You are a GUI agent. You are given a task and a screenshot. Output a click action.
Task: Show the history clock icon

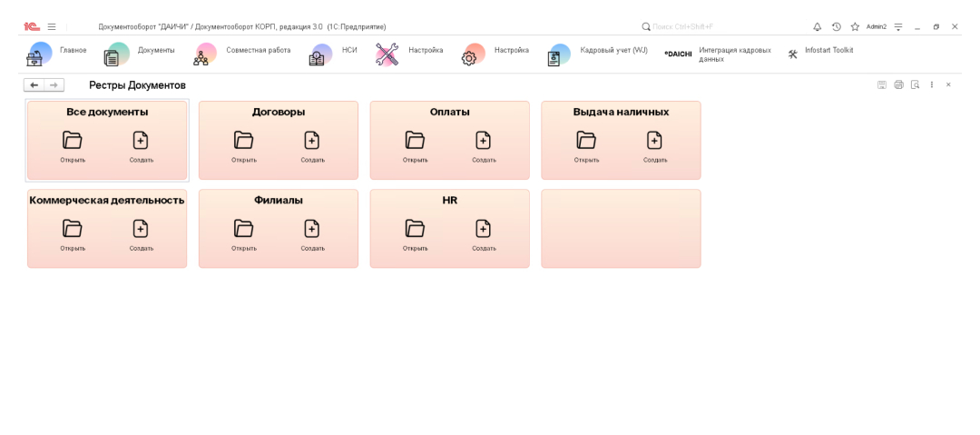(837, 27)
